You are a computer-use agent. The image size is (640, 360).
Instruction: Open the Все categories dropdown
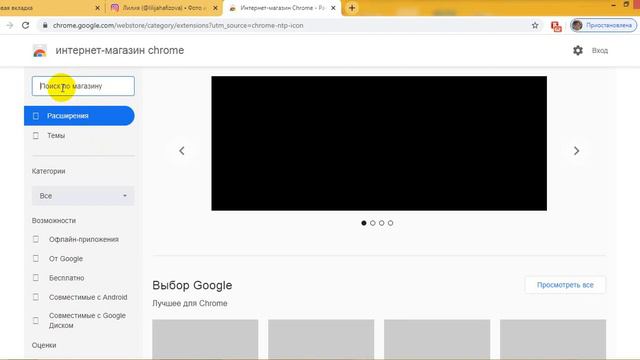(x=83, y=196)
